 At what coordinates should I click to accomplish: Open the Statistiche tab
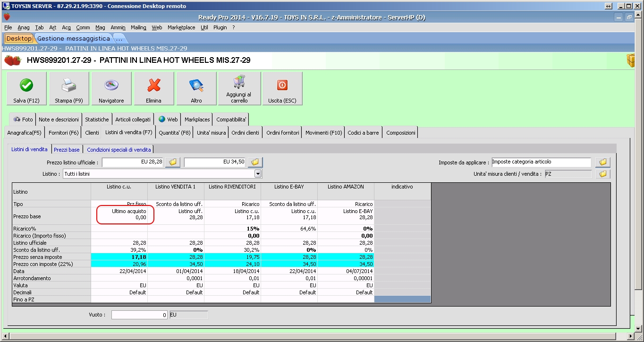tap(97, 120)
